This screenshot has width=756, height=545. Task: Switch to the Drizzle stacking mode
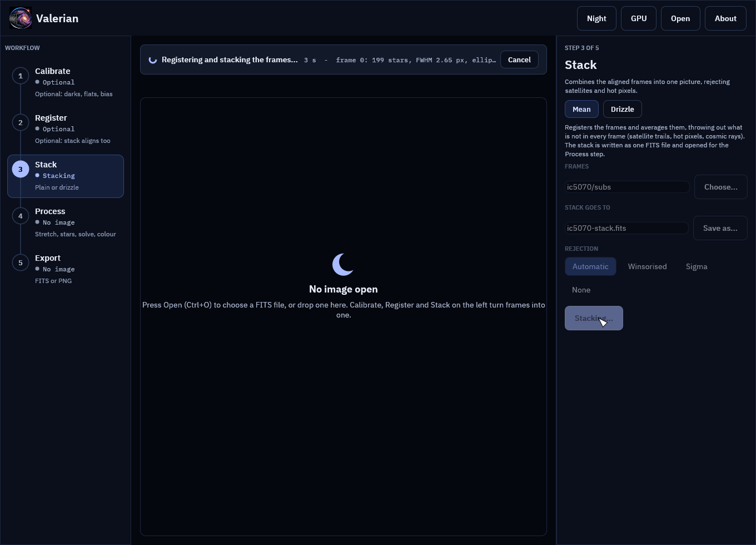(623, 109)
